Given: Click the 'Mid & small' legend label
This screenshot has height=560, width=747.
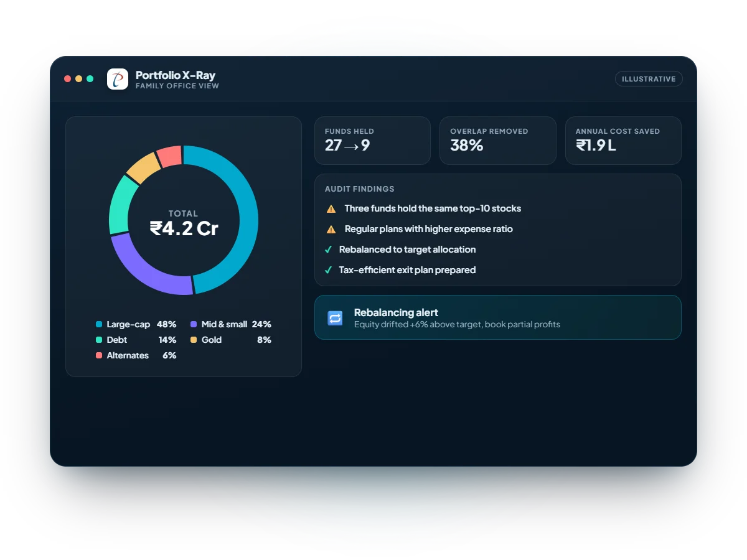Looking at the screenshot, I should 224,324.
